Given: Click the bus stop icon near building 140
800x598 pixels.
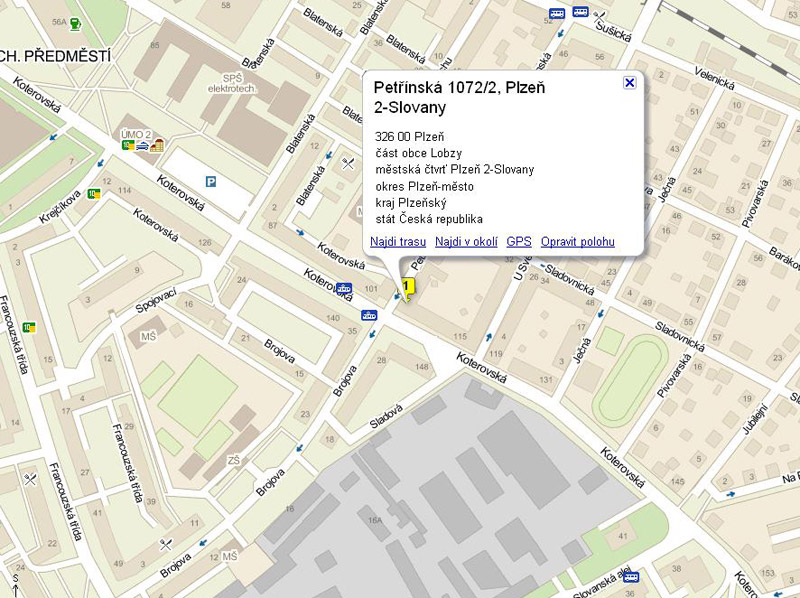Looking at the screenshot, I should click(x=369, y=314).
